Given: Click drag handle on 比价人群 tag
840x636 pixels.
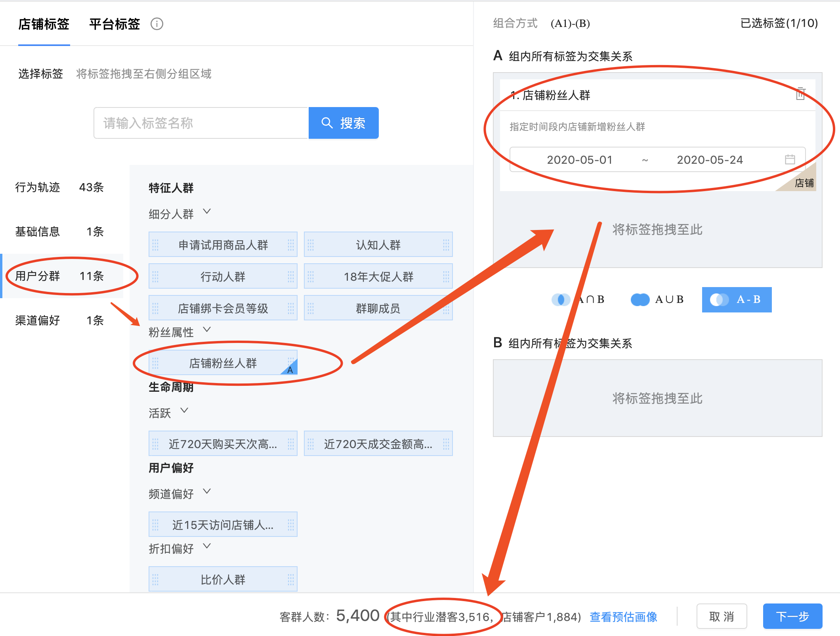Looking at the screenshot, I should coord(155,579).
